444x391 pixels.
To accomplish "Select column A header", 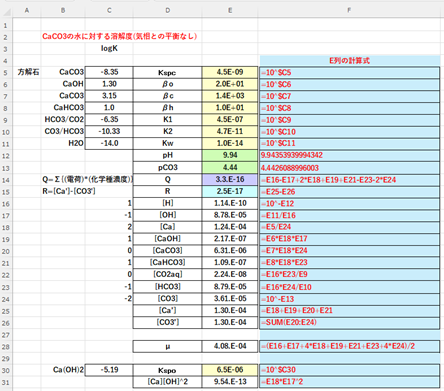I will point(27,11).
